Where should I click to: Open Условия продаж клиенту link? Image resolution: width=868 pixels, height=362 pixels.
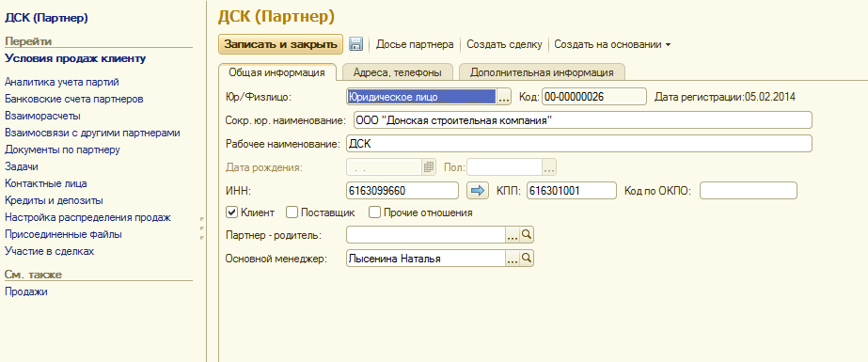tap(75, 58)
